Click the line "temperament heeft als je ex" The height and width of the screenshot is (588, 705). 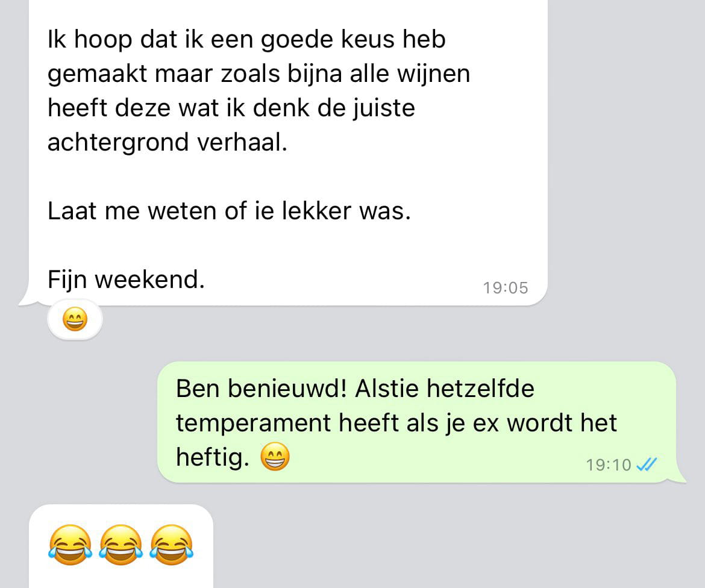337,423
